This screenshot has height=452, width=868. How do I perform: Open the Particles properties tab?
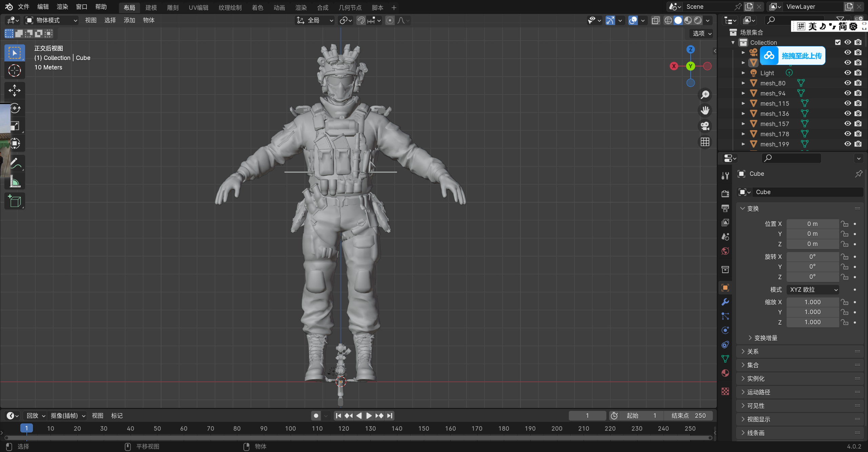(725, 316)
